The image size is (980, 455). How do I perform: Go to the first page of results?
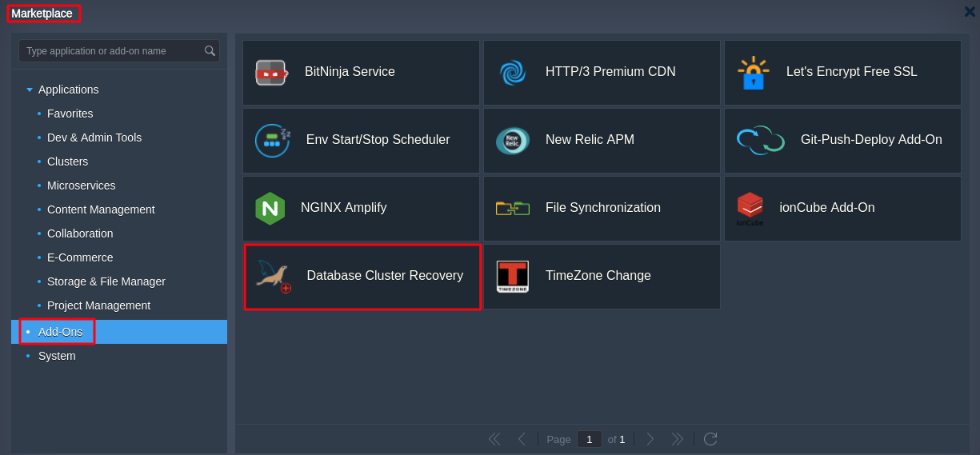tap(494, 439)
